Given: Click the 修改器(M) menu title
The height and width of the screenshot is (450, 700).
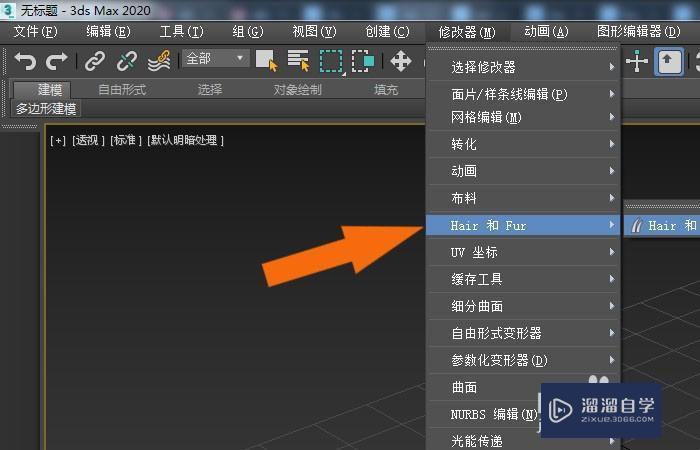Looking at the screenshot, I should click(467, 32).
